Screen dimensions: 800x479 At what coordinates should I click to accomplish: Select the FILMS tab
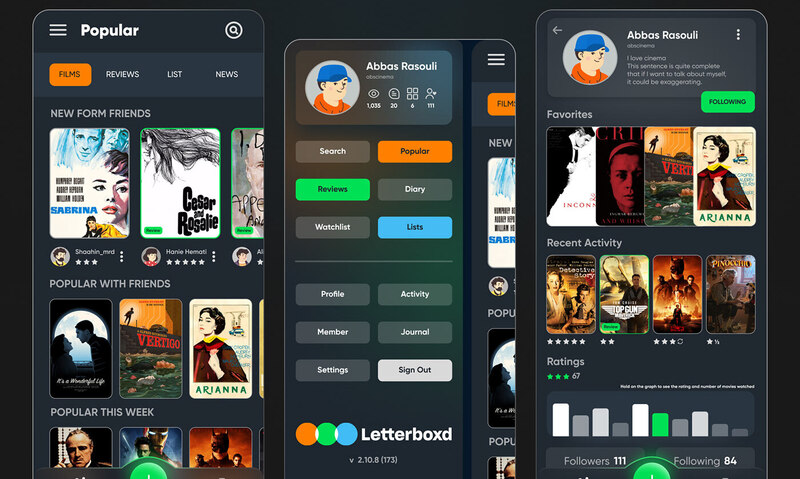pyautogui.click(x=70, y=74)
